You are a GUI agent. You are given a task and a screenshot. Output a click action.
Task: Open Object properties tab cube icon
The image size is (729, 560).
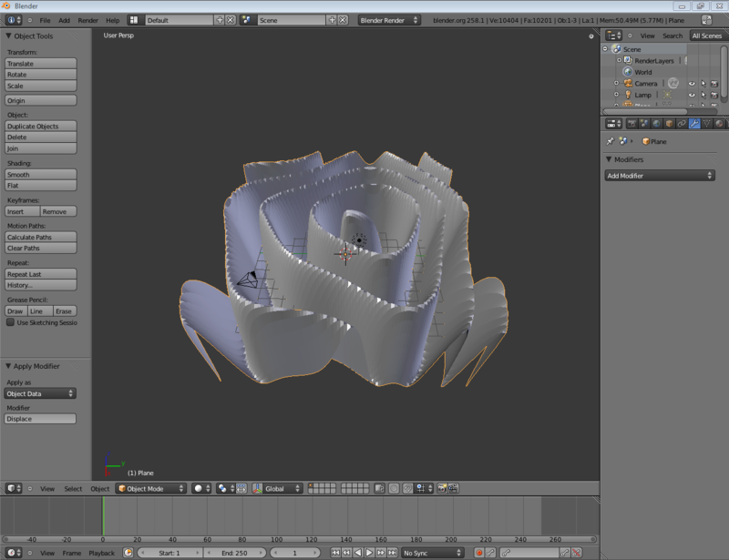pyautogui.click(x=669, y=124)
